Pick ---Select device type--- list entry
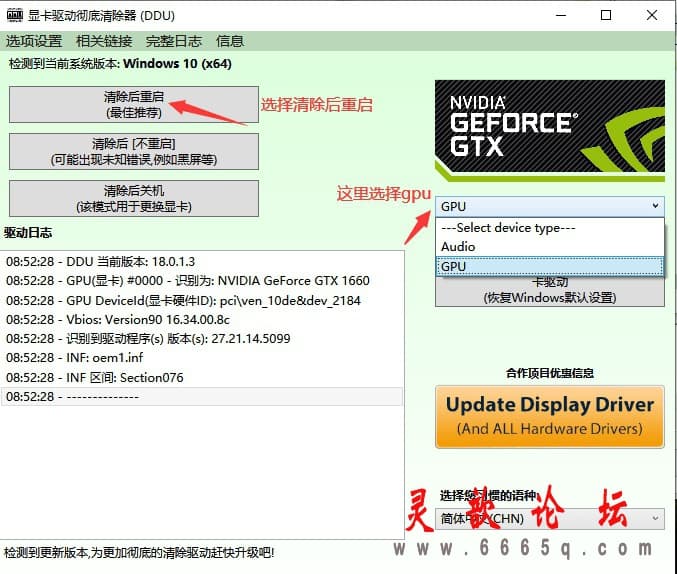Viewport: 677px width, 574px height. [550, 228]
